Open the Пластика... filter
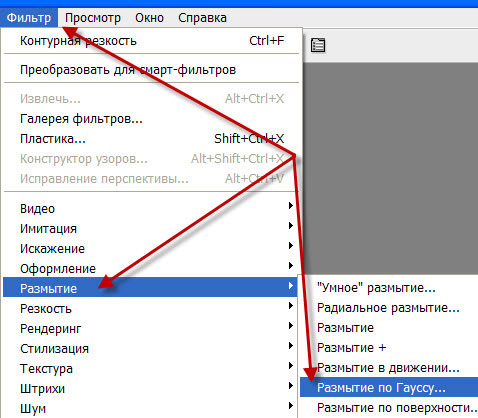This screenshot has height=418, width=478. click(152, 139)
